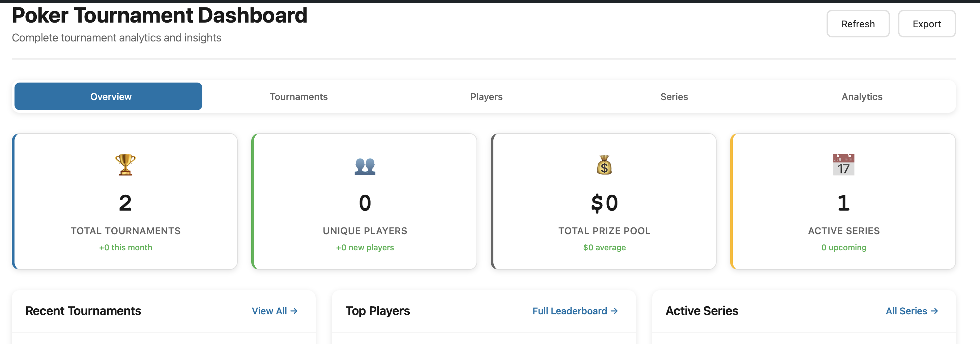Open the Analytics tab

(861, 97)
